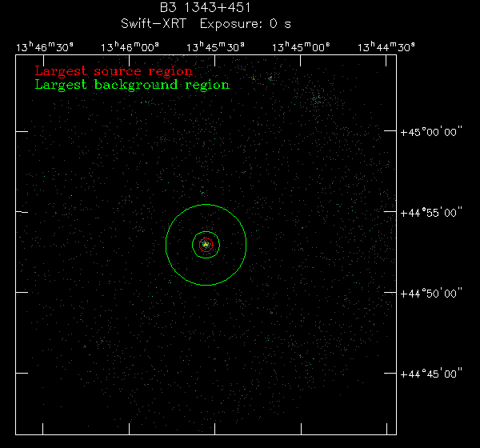Screen dimensions: 480x448
Task: Select the red "Largest source region" legend
Action: pos(114,71)
